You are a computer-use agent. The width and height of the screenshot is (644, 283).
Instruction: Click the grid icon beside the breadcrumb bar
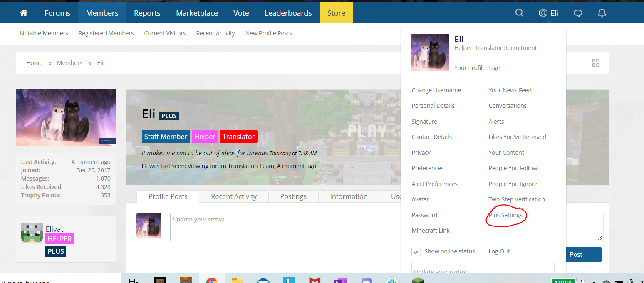596,63
